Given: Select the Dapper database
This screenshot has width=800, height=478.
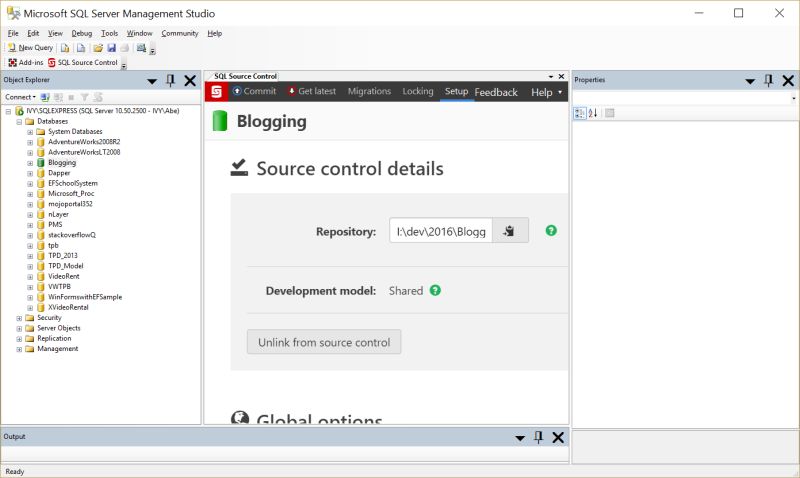Looking at the screenshot, I should point(59,173).
